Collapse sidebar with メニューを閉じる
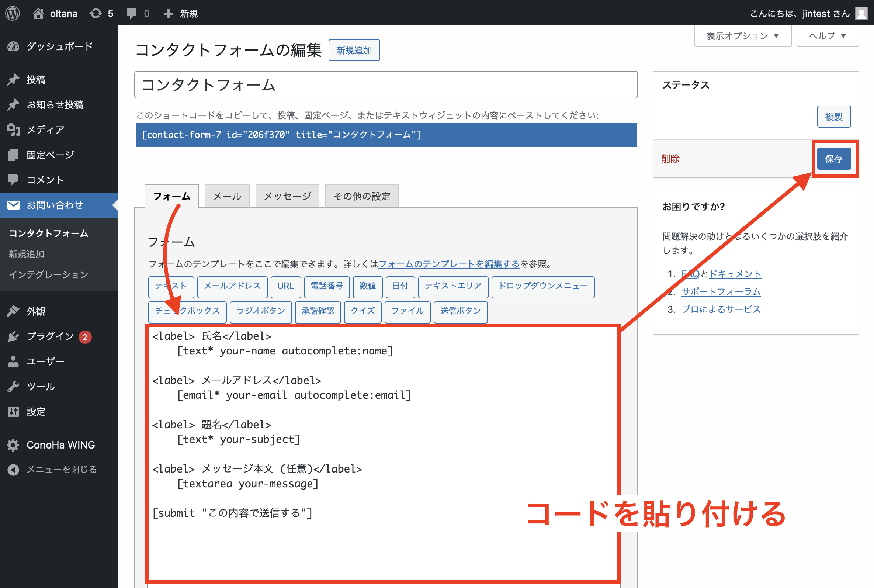This screenshot has width=874, height=588. pos(59,470)
